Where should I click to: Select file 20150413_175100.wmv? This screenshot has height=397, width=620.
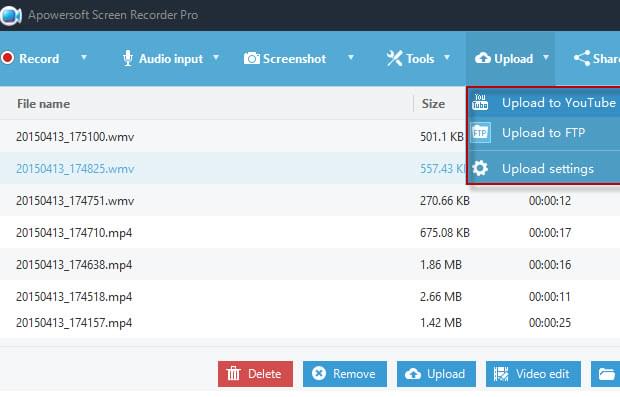(x=75, y=137)
